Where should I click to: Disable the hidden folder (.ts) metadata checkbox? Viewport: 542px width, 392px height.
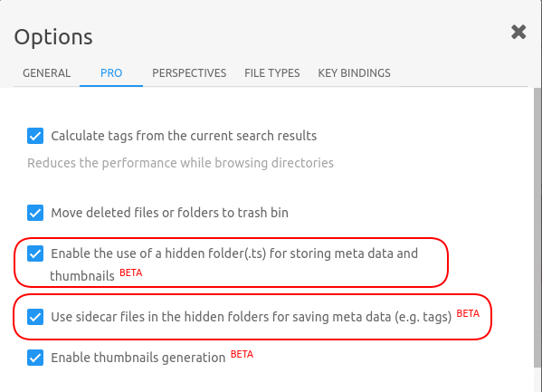(x=35, y=253)
